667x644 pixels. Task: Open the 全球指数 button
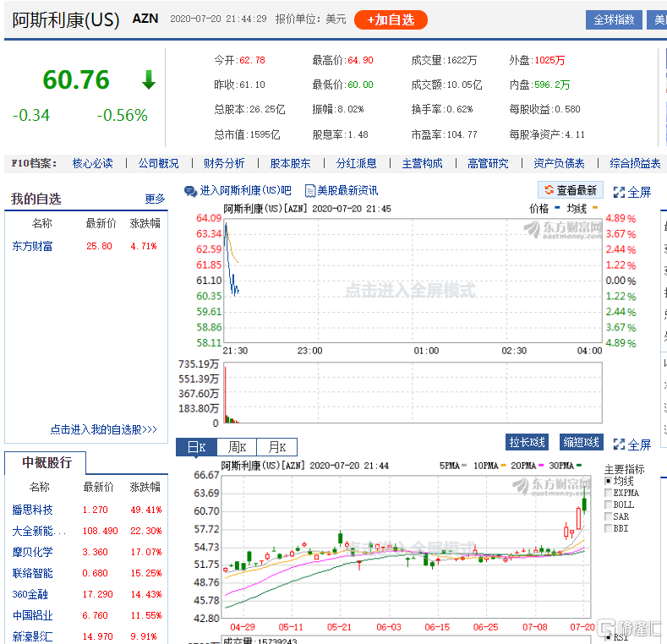tap(614, 19)
